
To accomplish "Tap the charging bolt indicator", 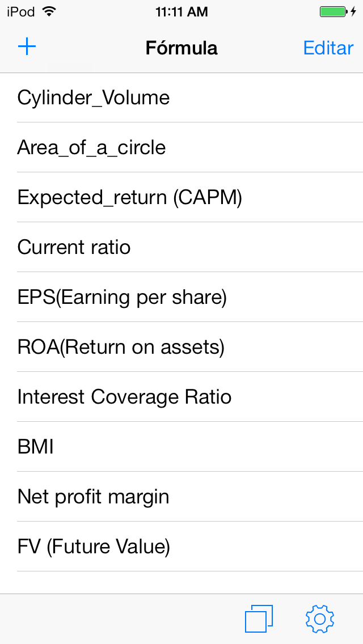I will pos(353,11).
